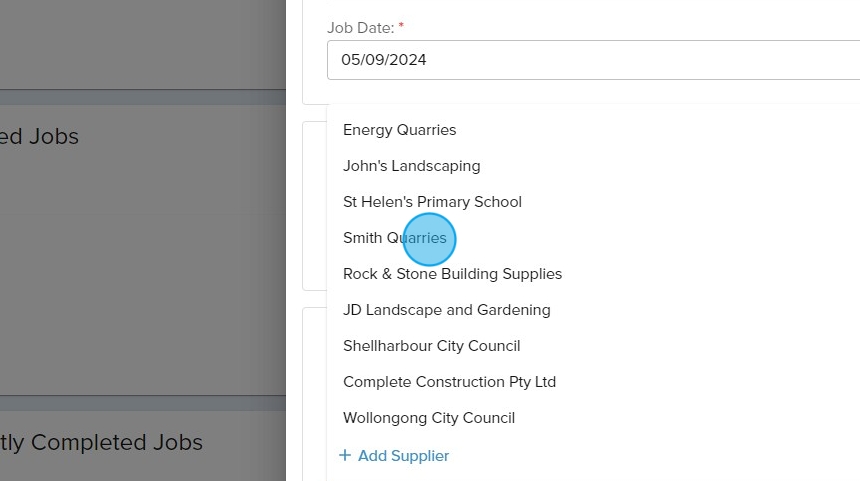This screenshot has height=481, width=860.
Task: Click the gray bar above the Jobs heading
Action: [140, 97]
